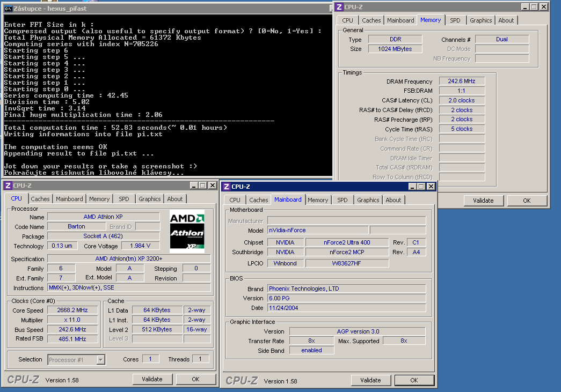561x392 pixels.
Task: Click the Cycle Time (tRAS) value 5 clocks
Action: pos(462,129)
